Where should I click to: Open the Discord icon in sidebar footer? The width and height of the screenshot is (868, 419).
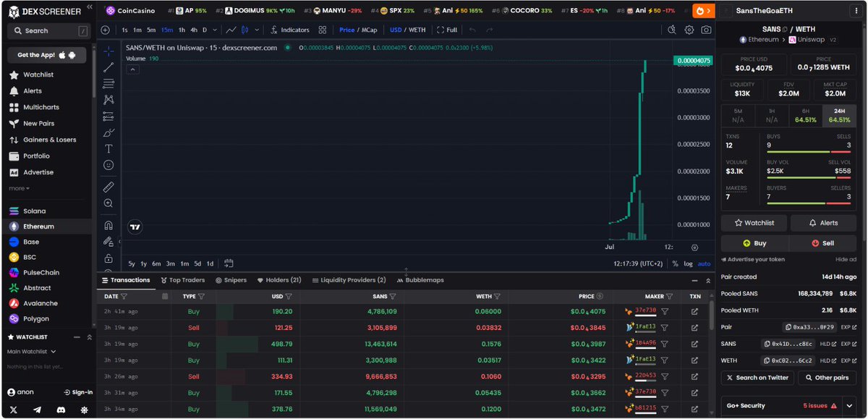click(60, 410)
